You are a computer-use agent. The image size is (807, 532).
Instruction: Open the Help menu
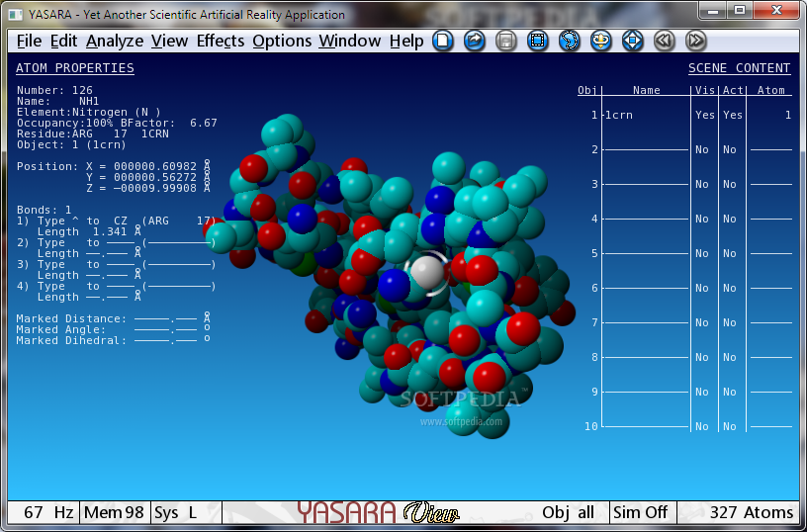pyautogui.click(x=406, y=42)
